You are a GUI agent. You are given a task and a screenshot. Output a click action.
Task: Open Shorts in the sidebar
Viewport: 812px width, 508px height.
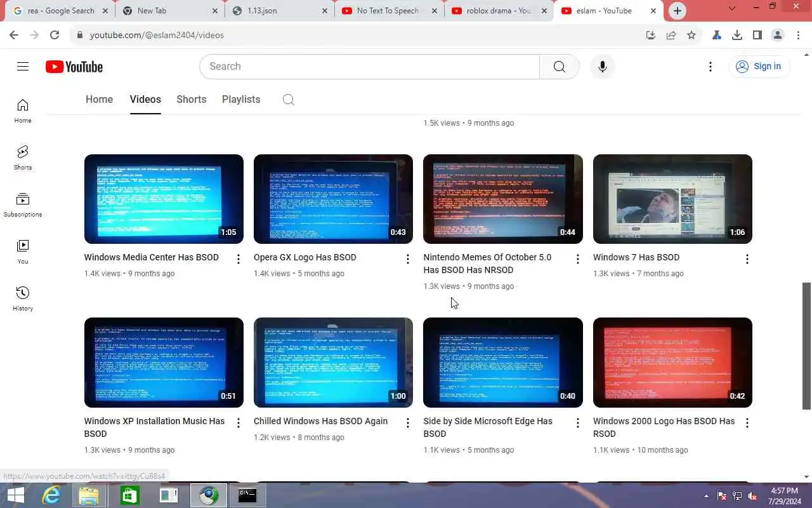point(23,158)
